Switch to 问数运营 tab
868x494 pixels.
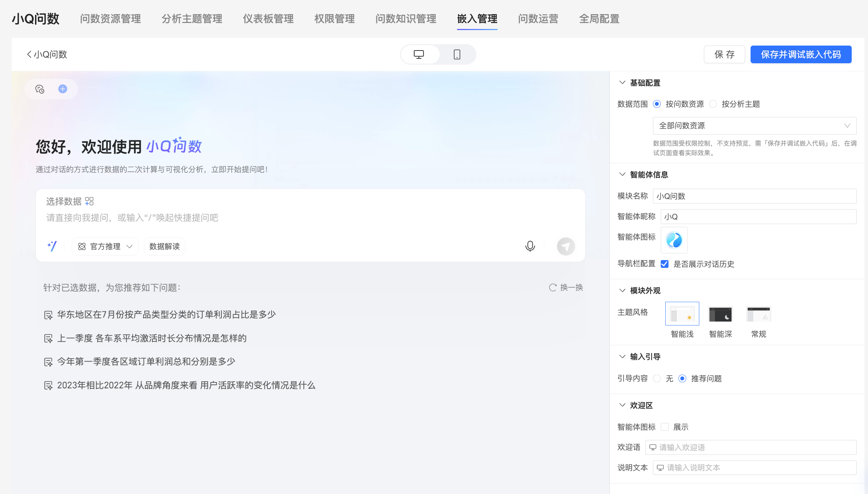tap(538, 19)
